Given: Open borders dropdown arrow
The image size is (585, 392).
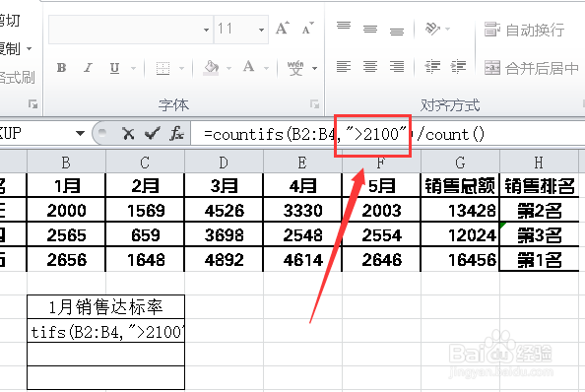Looking at the screenshot, I should [x=181, y=68].
